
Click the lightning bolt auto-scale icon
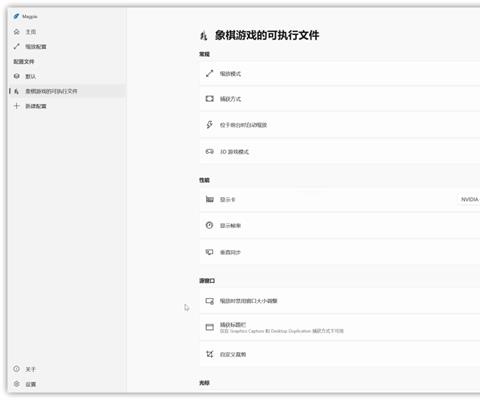tap(209, 125)
